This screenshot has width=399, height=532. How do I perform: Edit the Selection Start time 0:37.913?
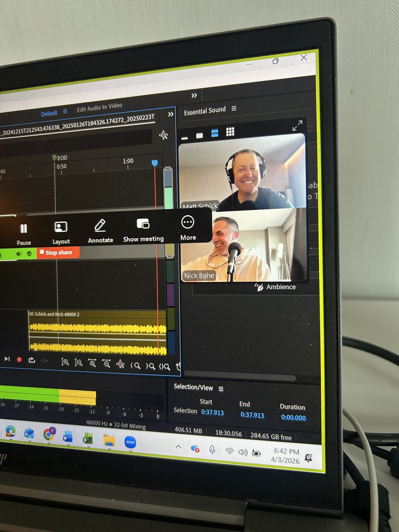point(213,412)
